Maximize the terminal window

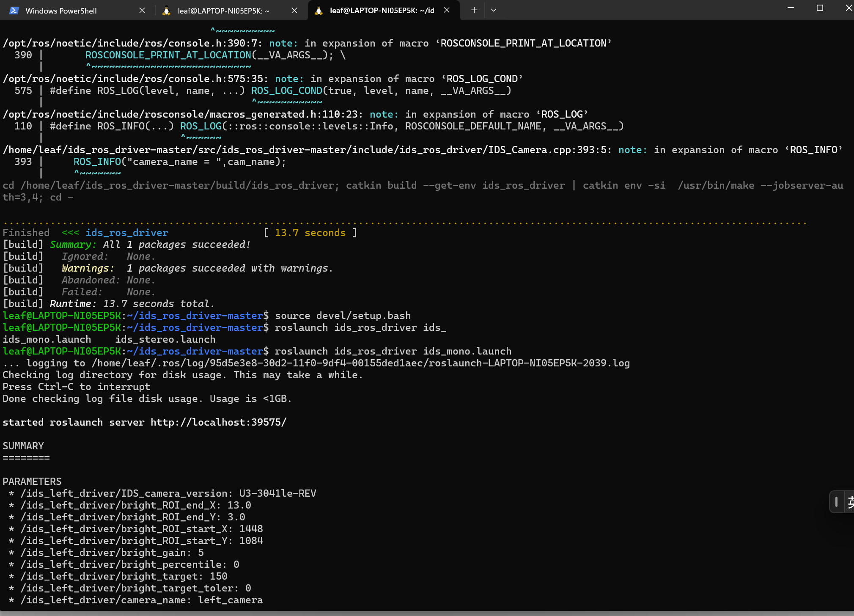pos(820,8)
